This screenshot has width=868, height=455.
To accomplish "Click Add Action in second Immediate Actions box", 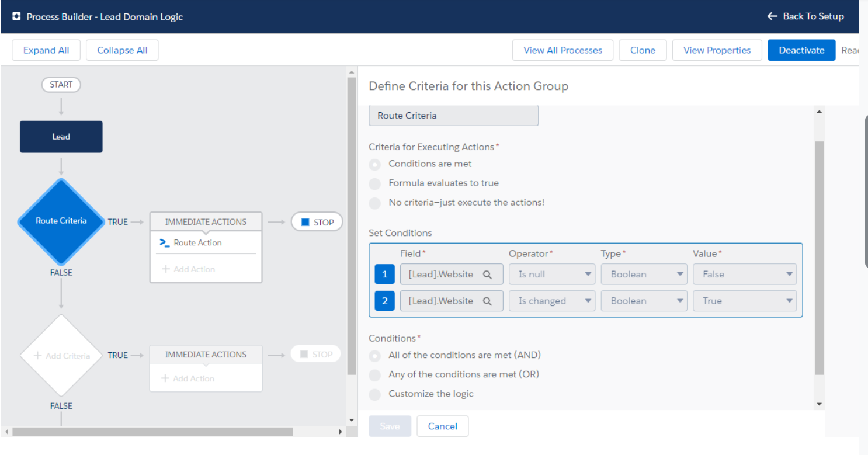I will coord(189,378).
